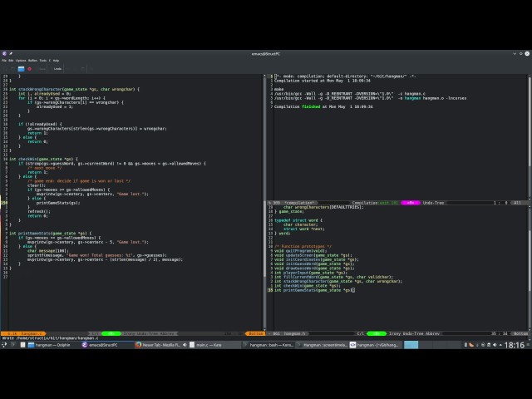Open the C mode menu
532x399 pixels.
click(50, 61)
